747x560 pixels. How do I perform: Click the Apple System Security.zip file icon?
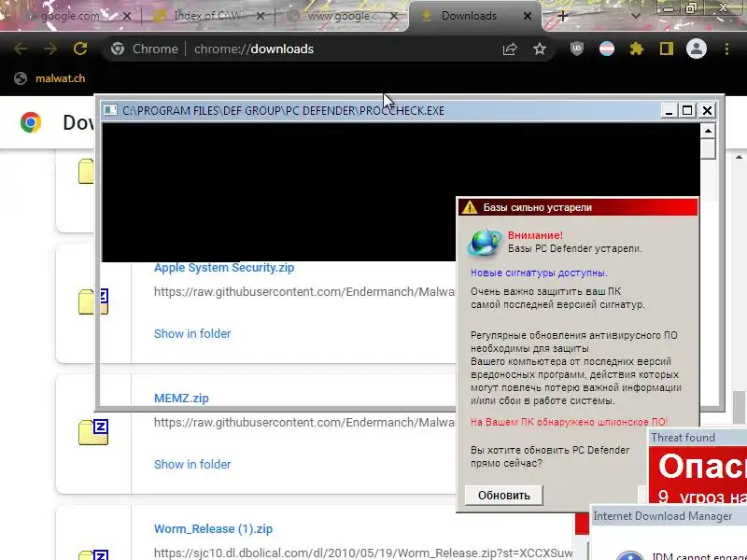click(93, 301)
